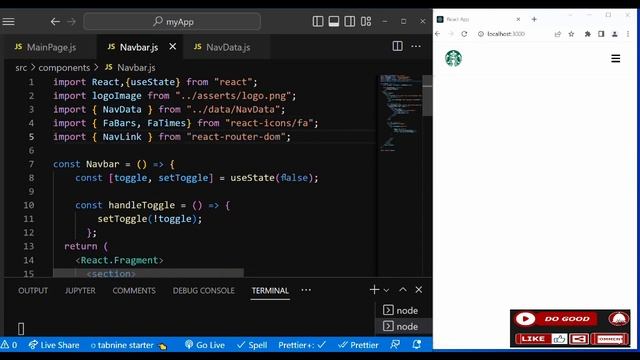Image resolution: width=640 pixels, height=360 pixels.
Task: Close the terminal panel
Action: (x=419, y=290)
